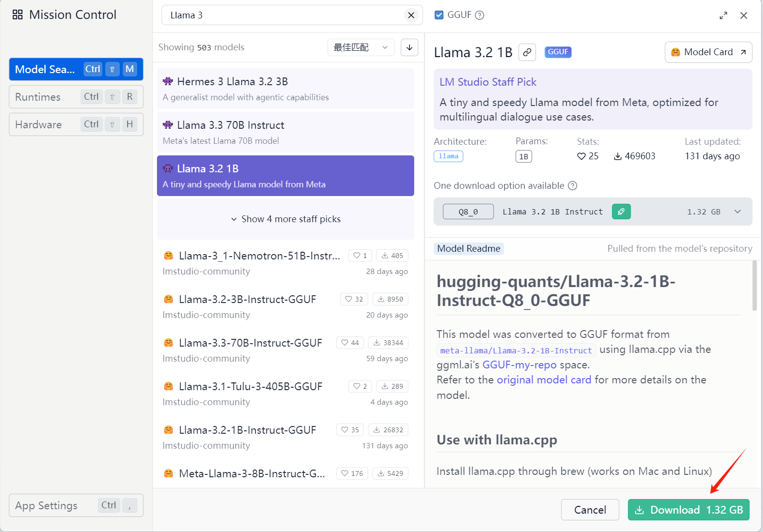763x532 pixels.
Task: Open the Model Search tab
Action: coord(76,69)
